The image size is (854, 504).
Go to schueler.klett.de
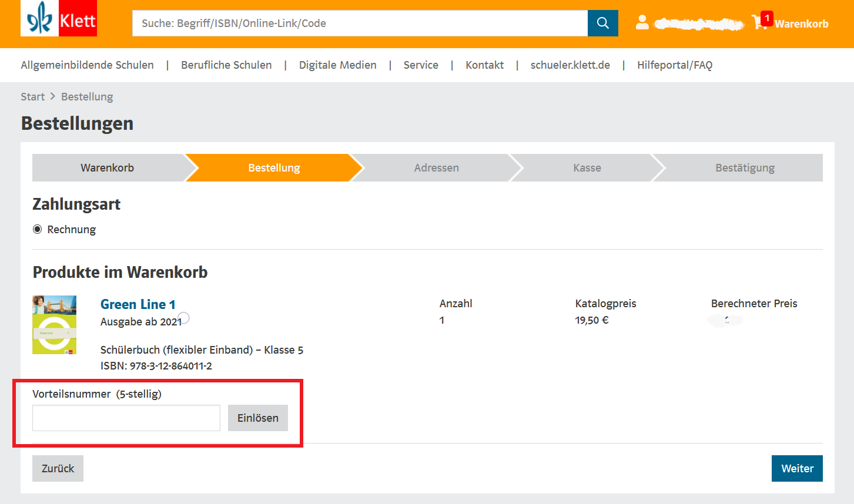pyautogui.click(x=570, y=65)
